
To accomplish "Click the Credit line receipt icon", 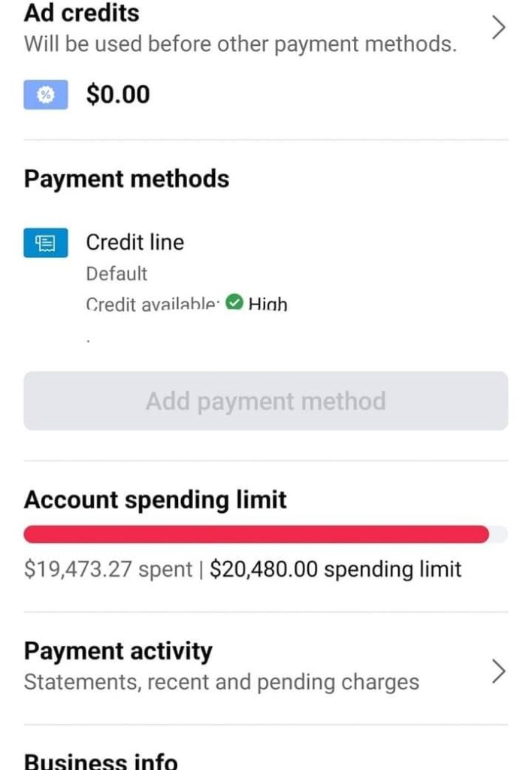I will [45, 243].
